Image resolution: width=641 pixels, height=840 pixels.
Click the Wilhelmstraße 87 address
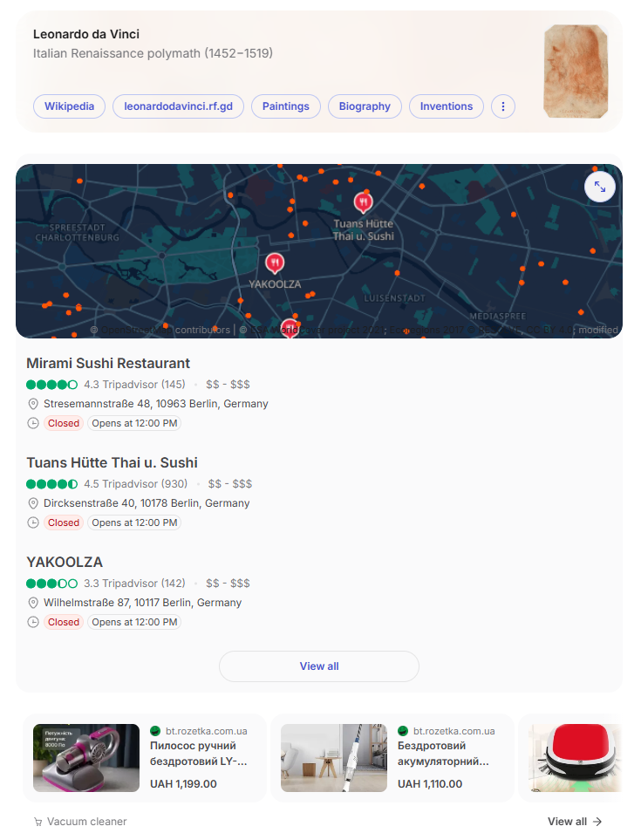142,603
